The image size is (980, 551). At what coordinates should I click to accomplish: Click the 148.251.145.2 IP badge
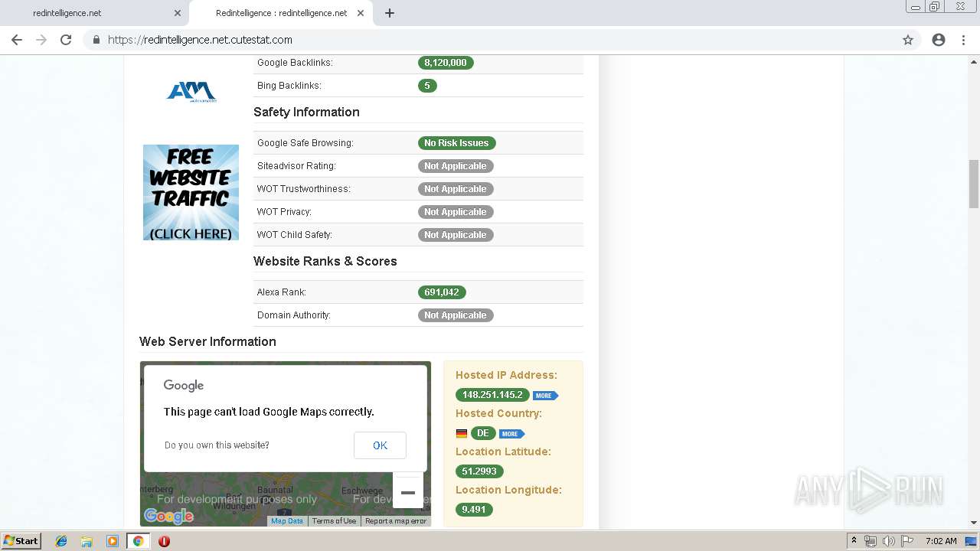[492, 395]
